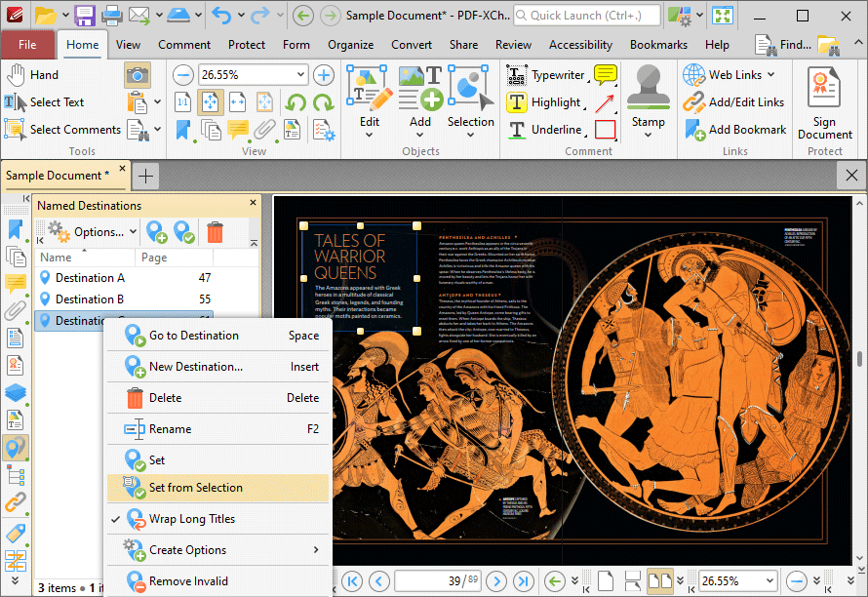Viewport: 868px width, 597px height.
Task: Activate the Select Text tool
Action: (x=44, y=101)
